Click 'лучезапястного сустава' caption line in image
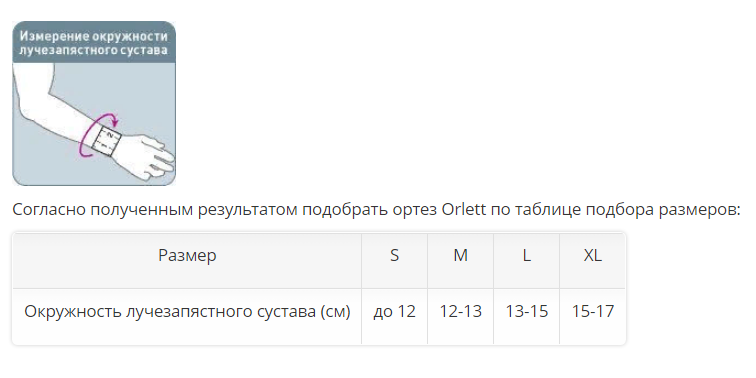Screen dimensions: 756x378 click(x=94, y=50)
